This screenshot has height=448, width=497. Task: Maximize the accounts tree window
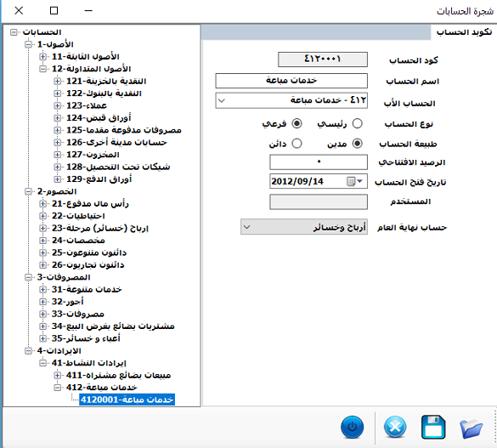click(x=54, y=10)
